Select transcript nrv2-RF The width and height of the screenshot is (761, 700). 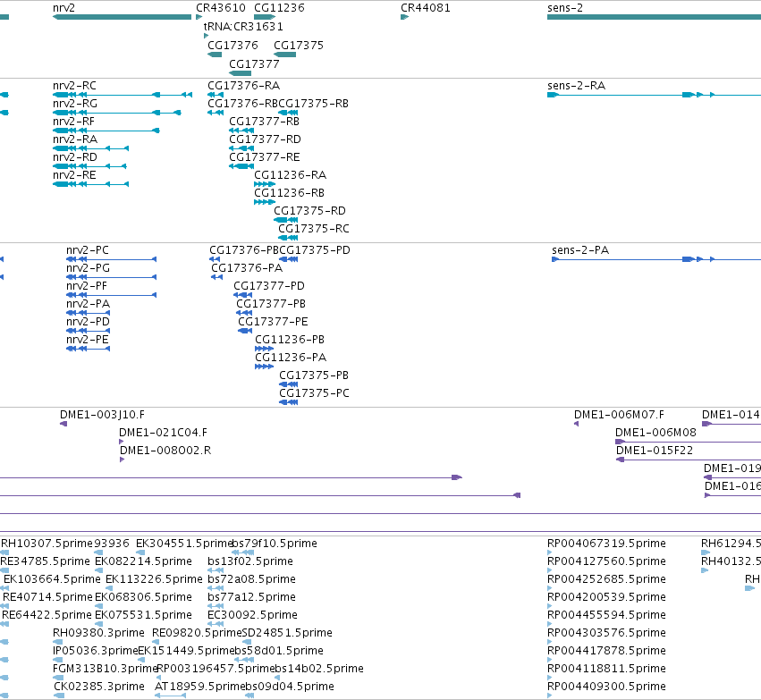(x=73, y=122)
